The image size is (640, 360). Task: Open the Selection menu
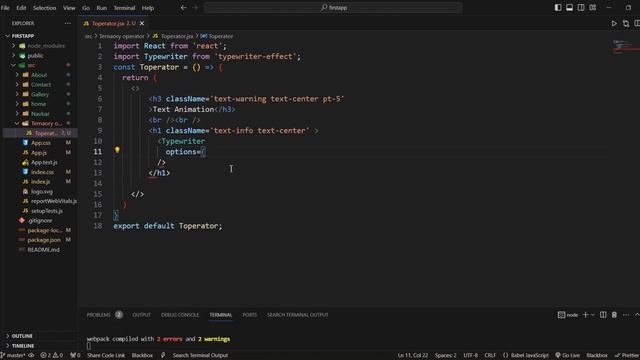(x=44, y=8)
